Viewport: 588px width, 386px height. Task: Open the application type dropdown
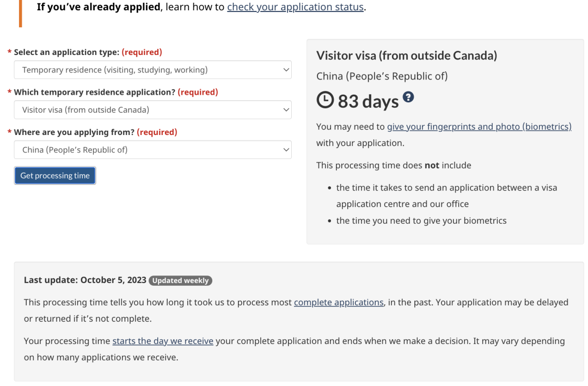(x=152, y=70)
